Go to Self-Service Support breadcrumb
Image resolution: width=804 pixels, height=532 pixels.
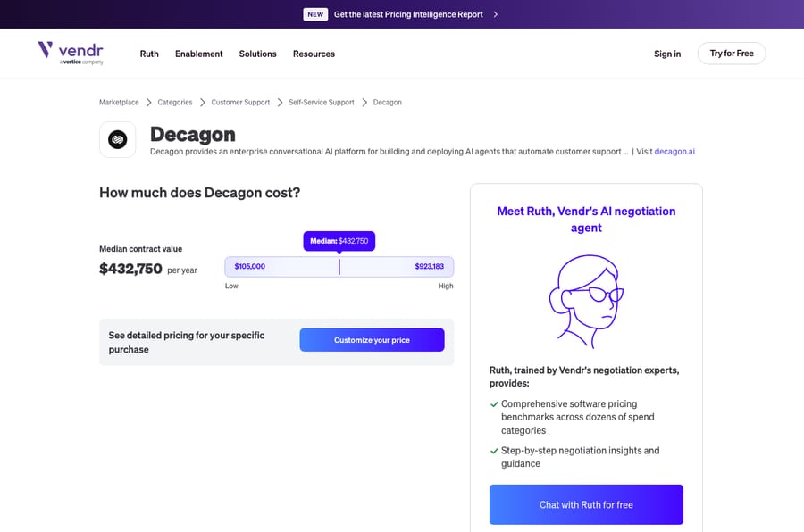322,102
